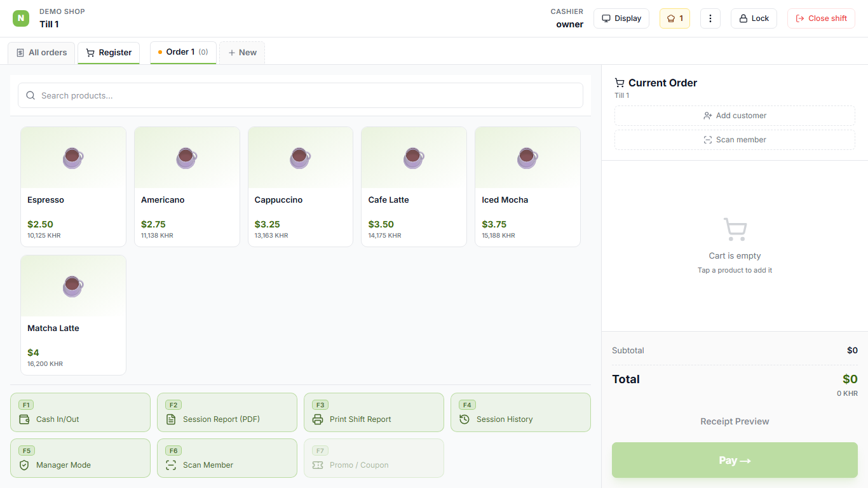
Task: Click the Americano $2.75 price
Action: tap(153, 224)
